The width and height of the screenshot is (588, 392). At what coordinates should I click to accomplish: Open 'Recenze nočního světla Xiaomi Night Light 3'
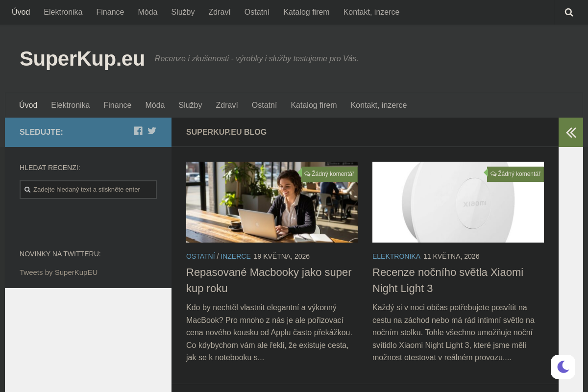click(x=448, y=280)
